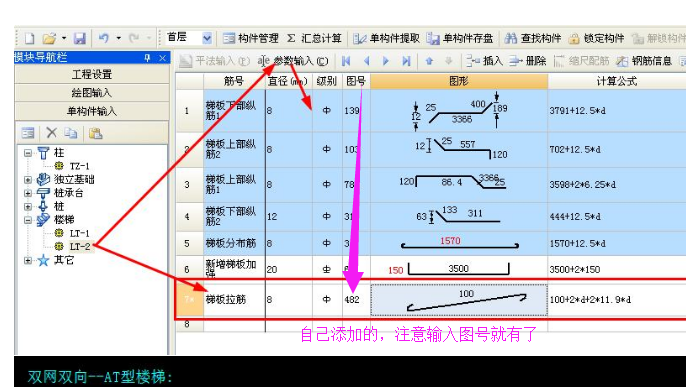This screenshot has height=387, width=686.
Task: Click 删除 delete row button
Action: point(528,61)
